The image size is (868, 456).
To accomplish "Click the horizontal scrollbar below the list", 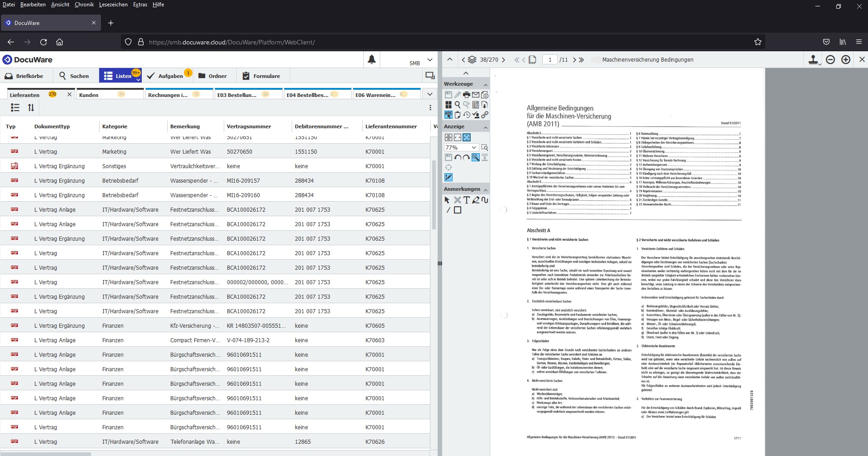I will point(45,454).
